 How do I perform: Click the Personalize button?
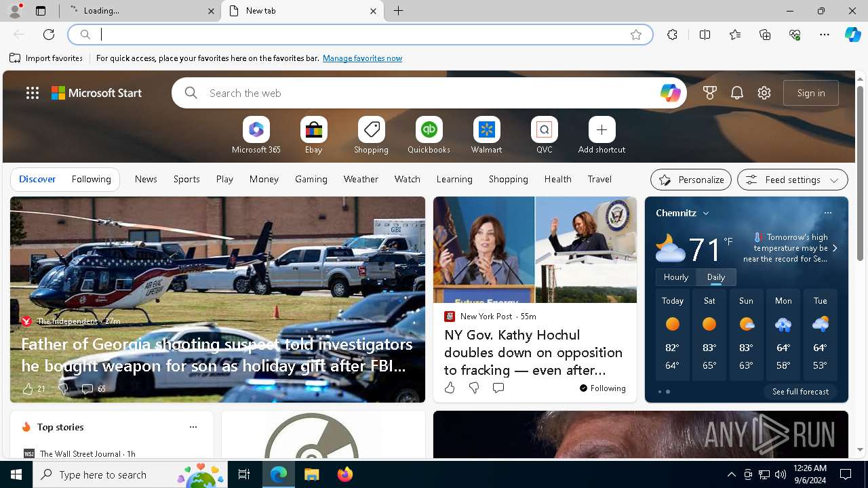[x=691, y=180]
